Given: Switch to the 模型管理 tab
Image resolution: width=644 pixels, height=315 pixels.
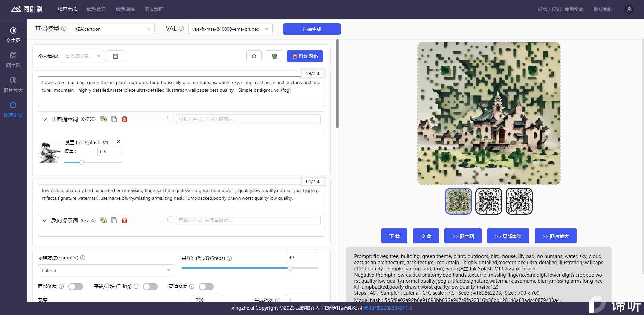Looking at the screenshot, I should (96, 9).
